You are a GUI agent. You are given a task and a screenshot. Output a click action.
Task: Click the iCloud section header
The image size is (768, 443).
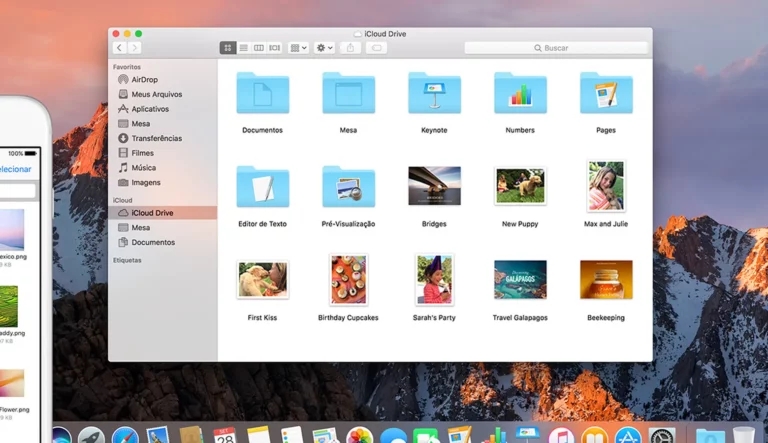pos(122,200)
